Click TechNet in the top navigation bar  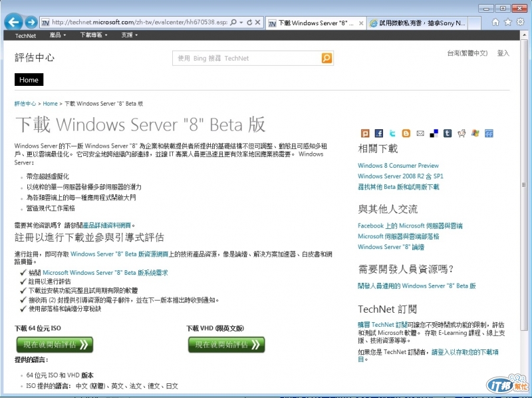point(25,35)
